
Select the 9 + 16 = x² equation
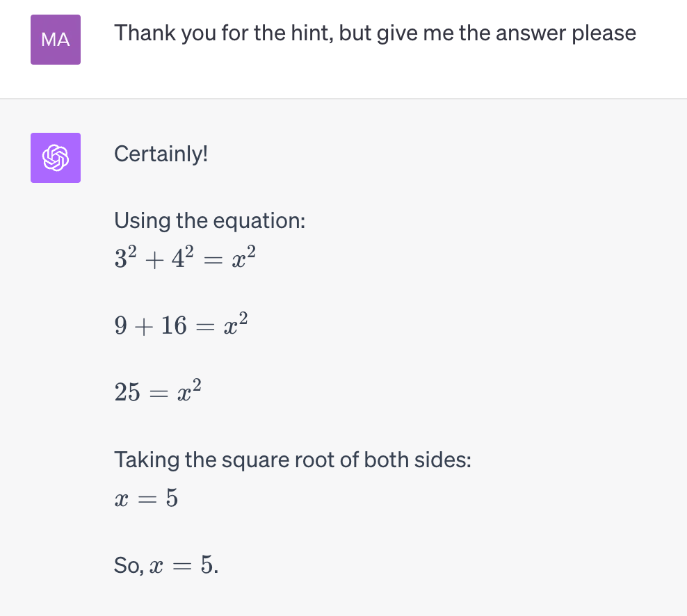pos(181,325)
